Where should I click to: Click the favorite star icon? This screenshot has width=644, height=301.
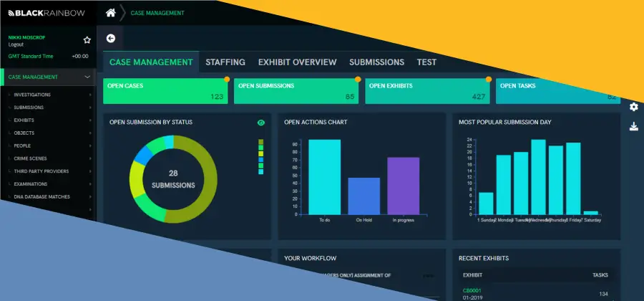(87, 40)
